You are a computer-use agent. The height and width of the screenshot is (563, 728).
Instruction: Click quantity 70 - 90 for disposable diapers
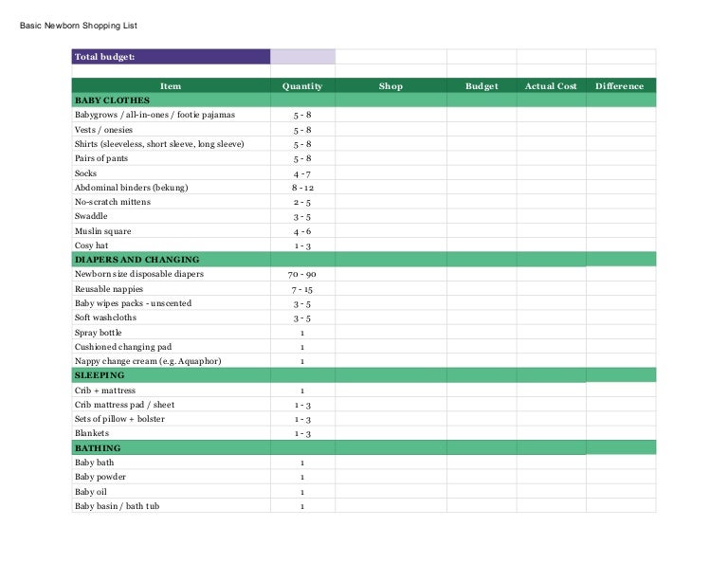click(x=302, y=274)
